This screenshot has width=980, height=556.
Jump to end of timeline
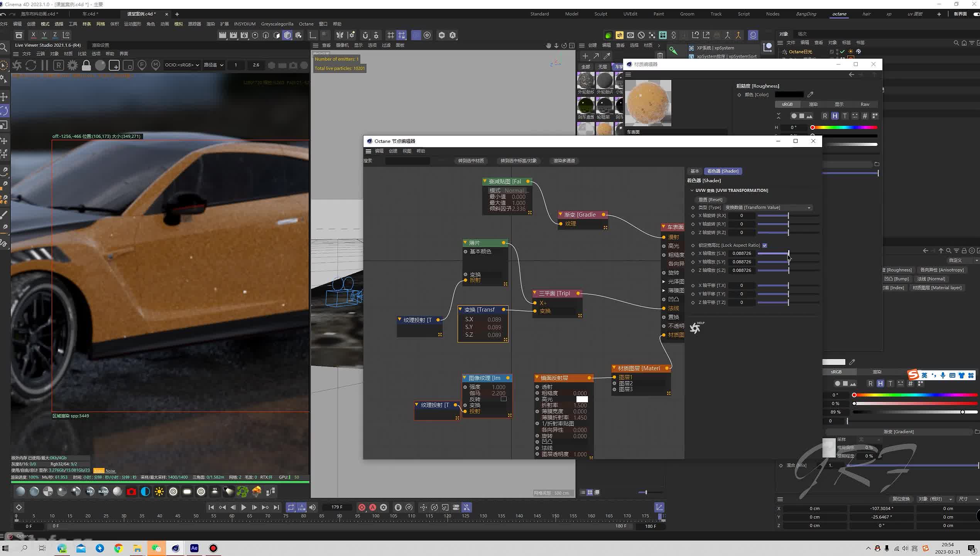click(276, 507)
